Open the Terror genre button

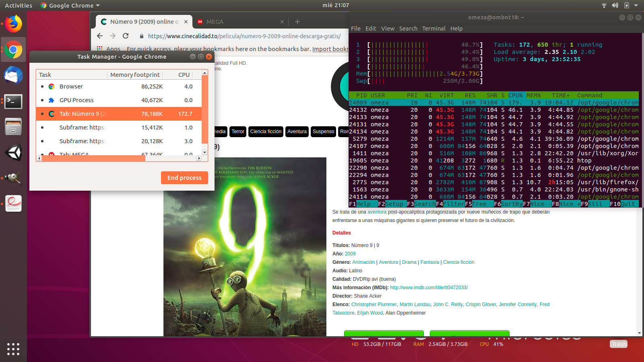click(x=238, y=132)
